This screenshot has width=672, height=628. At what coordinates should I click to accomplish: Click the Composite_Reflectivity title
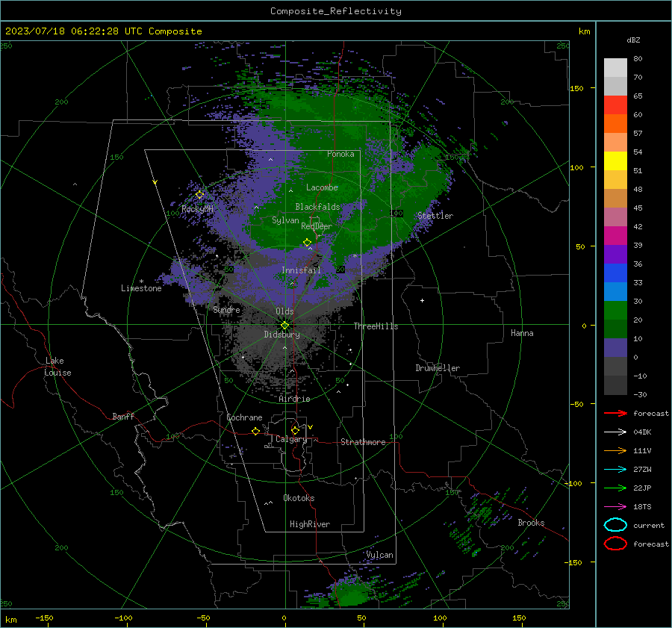point(336,11)
